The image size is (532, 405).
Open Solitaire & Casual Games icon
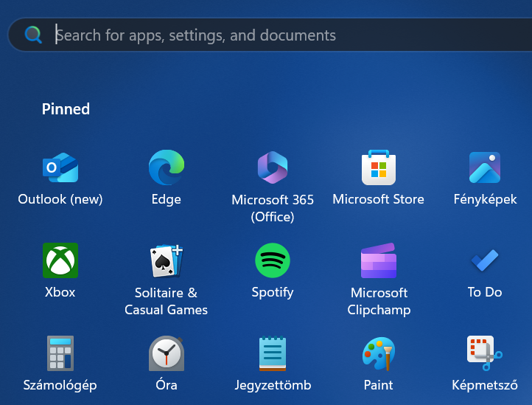167,260
